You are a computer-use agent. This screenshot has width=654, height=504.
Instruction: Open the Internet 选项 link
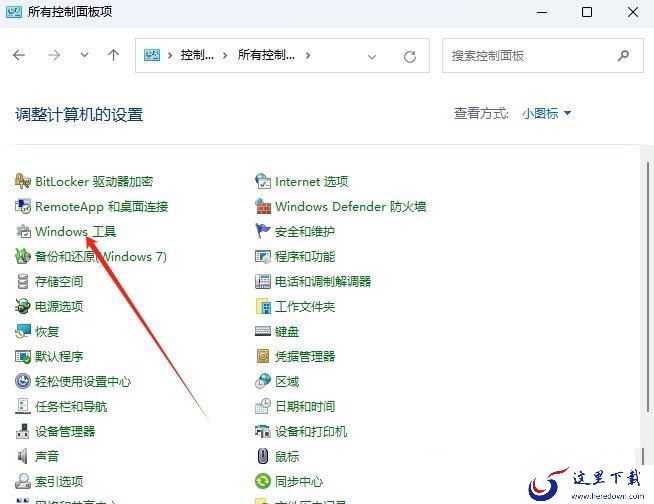(312, 181)
